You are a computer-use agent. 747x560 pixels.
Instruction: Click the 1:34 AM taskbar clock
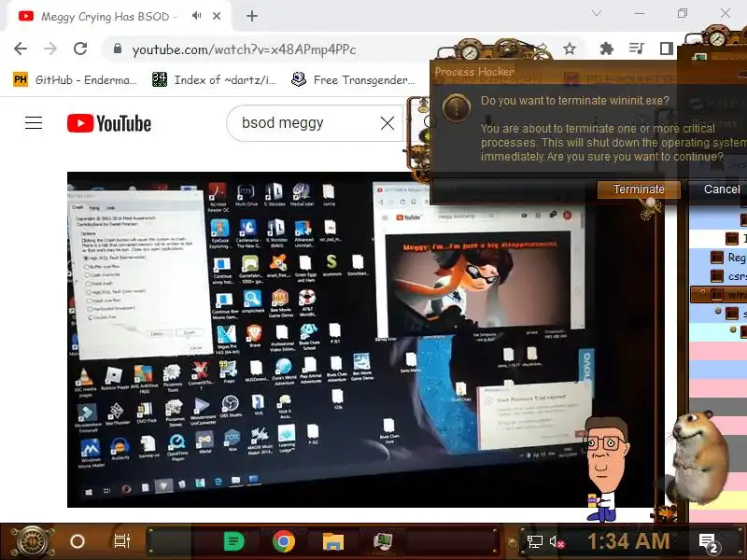click(628, 541)
